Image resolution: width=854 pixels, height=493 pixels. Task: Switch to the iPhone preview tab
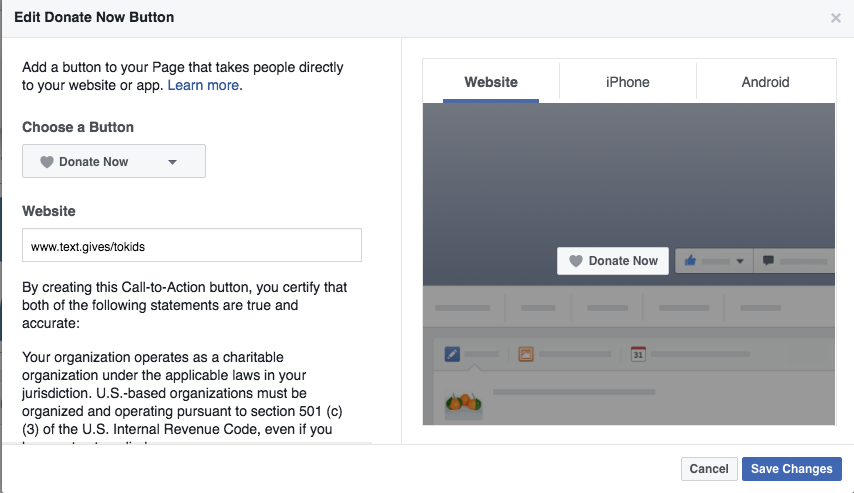click(x=627, y=82)
